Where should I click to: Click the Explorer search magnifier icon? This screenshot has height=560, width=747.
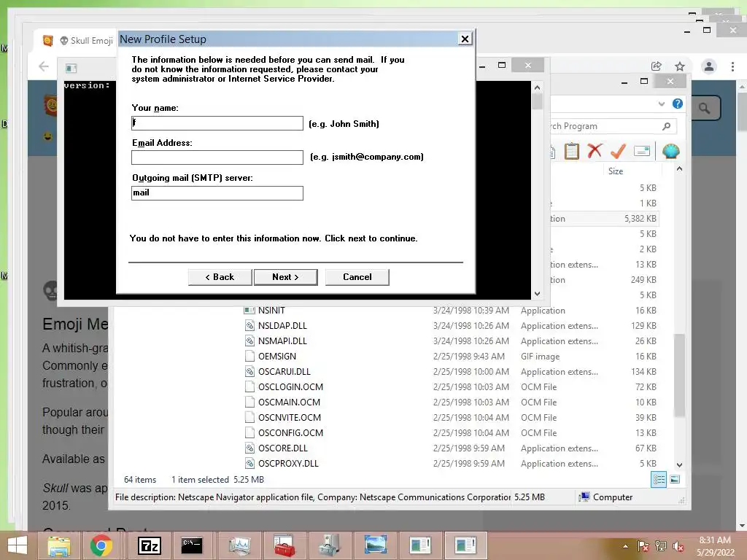pos(667,126)
